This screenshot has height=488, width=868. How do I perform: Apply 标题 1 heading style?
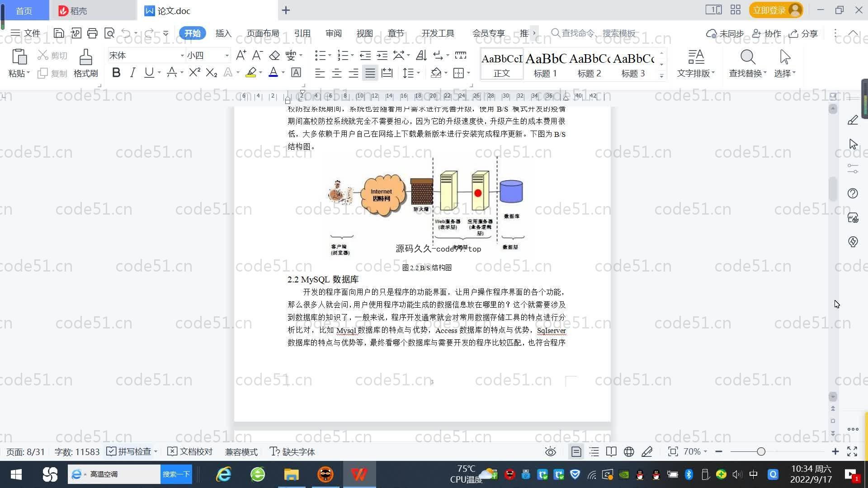(545, 64)
